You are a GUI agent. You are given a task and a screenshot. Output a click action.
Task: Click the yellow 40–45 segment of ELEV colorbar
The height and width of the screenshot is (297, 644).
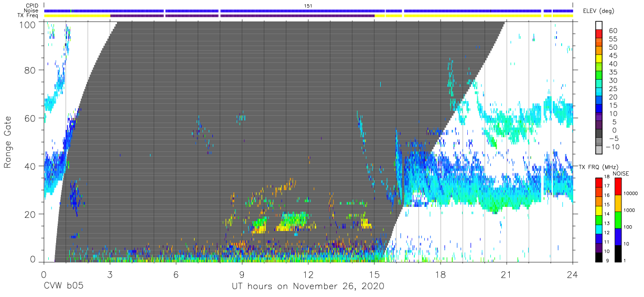599,59
